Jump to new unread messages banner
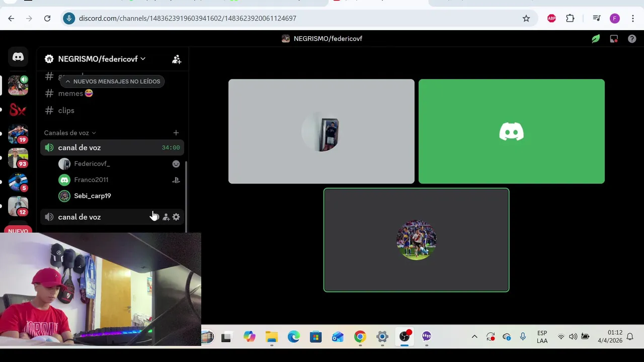The height and width of the screenshot is (362, 644). 112,81
